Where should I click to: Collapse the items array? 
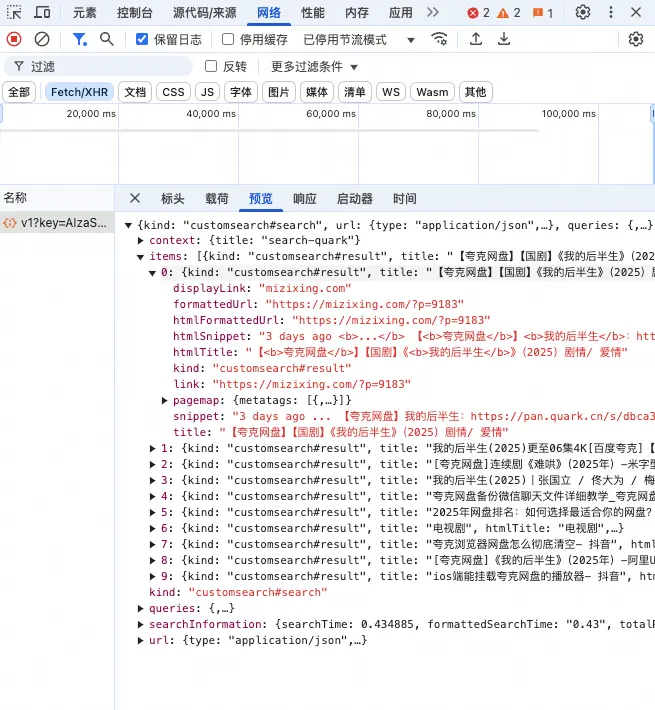(141, 257)
